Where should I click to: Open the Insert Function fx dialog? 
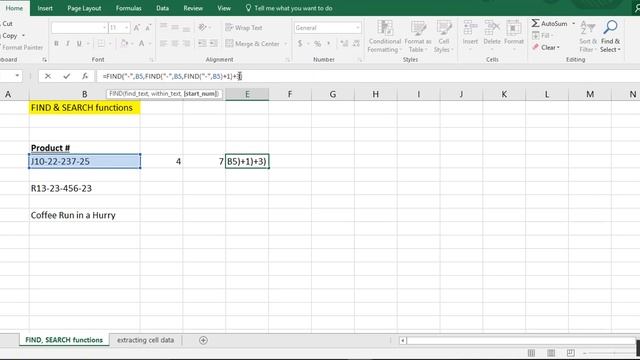pyautogui.click(x=84, y=76)
